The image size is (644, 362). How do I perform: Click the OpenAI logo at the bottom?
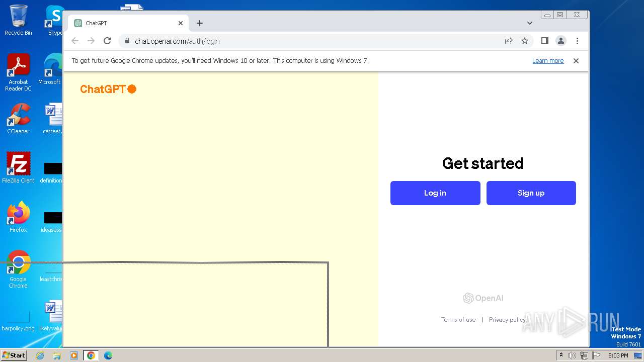click(x=483, y=298)
